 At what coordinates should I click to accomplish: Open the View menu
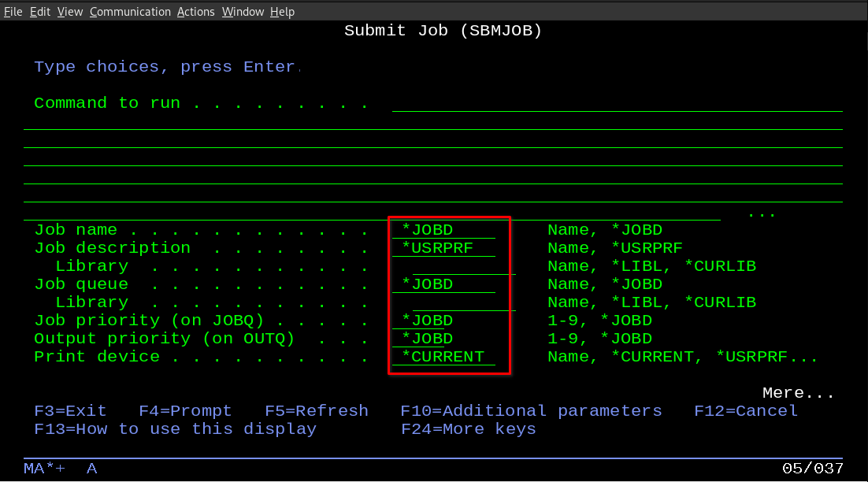69,11
